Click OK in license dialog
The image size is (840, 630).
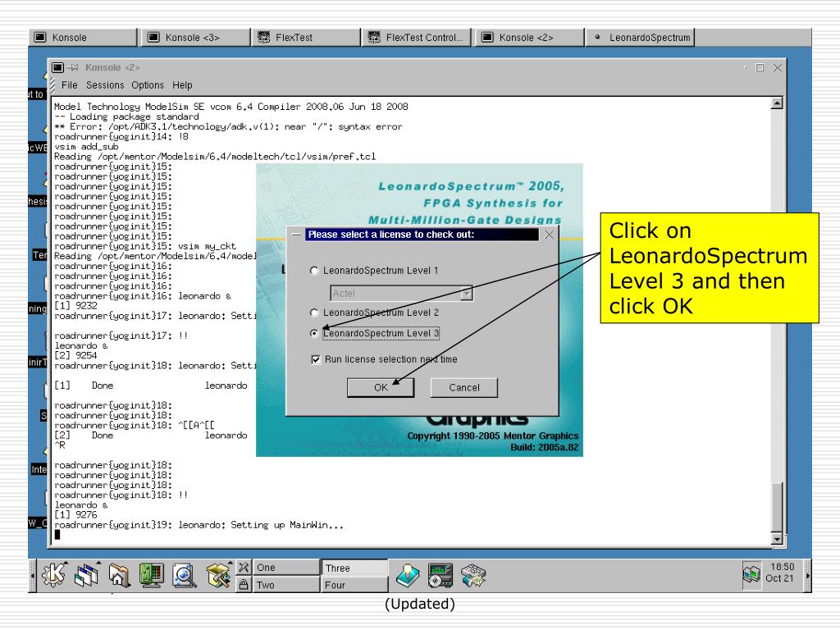[x=381, y=388]
